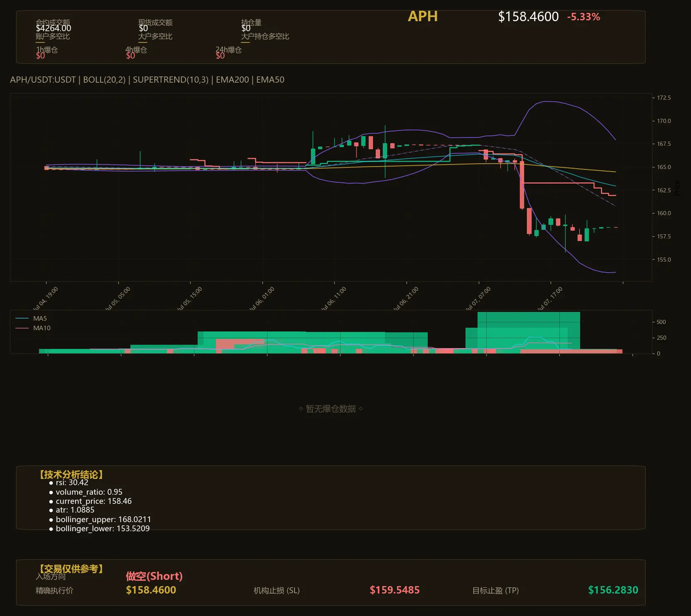Click the 大户持仓多空比 label
Image resolution: width=691 pixels, height=616 pixels.
(x=265, y=36)
